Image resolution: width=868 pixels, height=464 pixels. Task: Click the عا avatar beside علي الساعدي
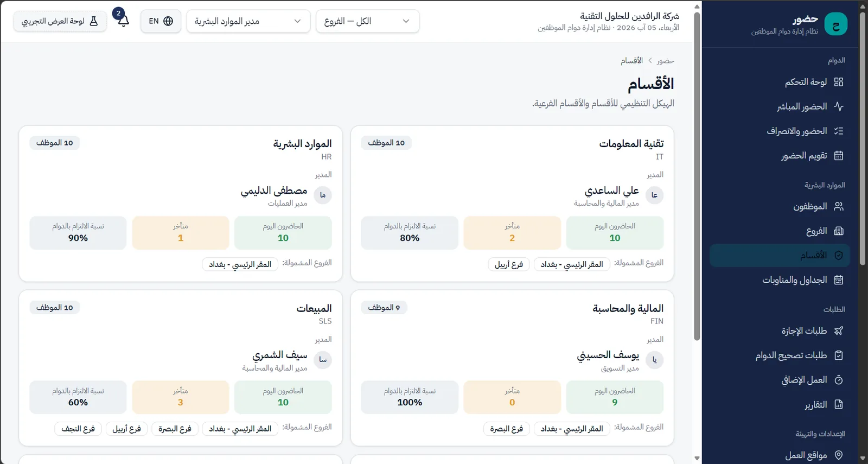click(655, 195)
